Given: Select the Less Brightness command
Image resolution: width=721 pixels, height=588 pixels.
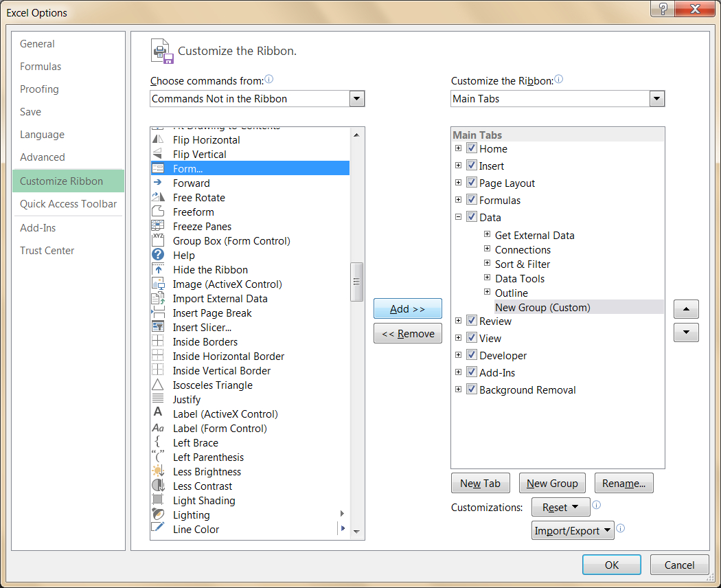Looking at the screenshot, I should (207, 471).
